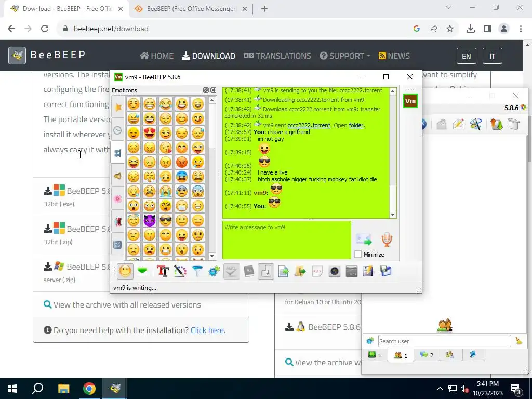Click the chat history scrollbar up arrow

click(393, 91)
